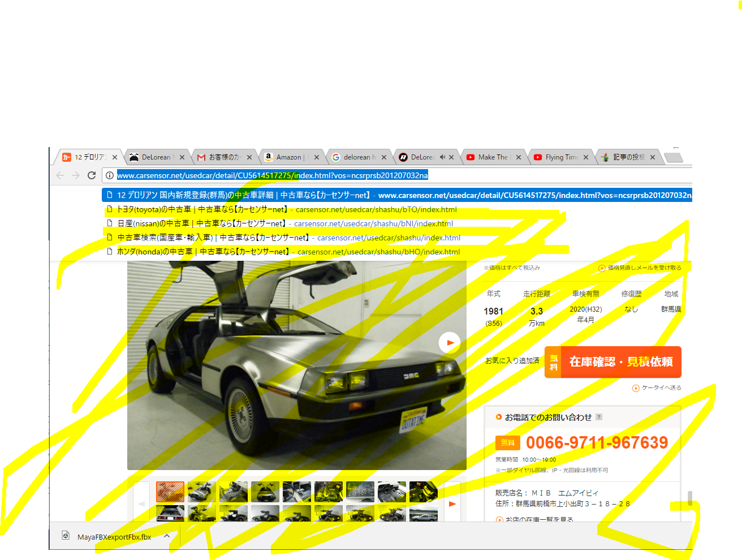This screenshot has width=742, height=560.
Task: Click phone number 0066-9711-967639
Action: [x=597, y=442]
